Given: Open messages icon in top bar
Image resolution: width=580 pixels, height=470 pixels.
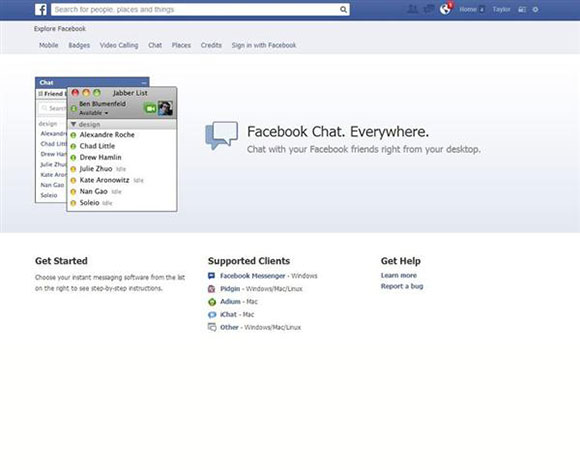Looking at the screenshot, I should coord(428,9).
